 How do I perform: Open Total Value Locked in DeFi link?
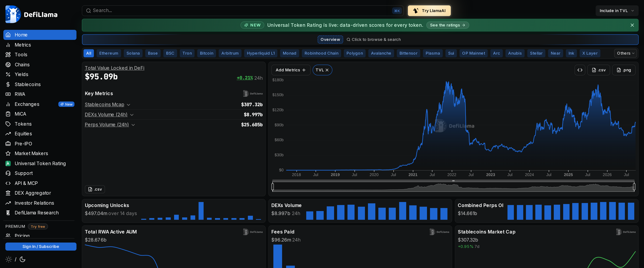(115, 68)
